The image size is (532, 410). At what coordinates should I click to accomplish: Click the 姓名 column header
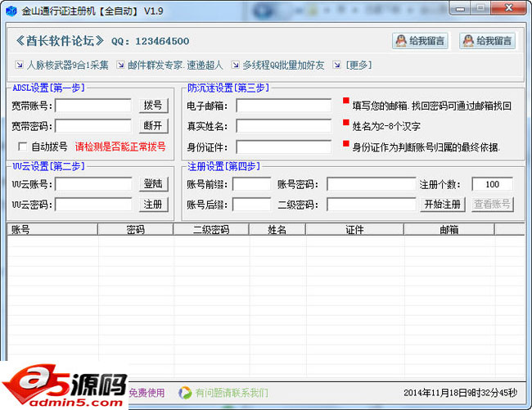277,230
